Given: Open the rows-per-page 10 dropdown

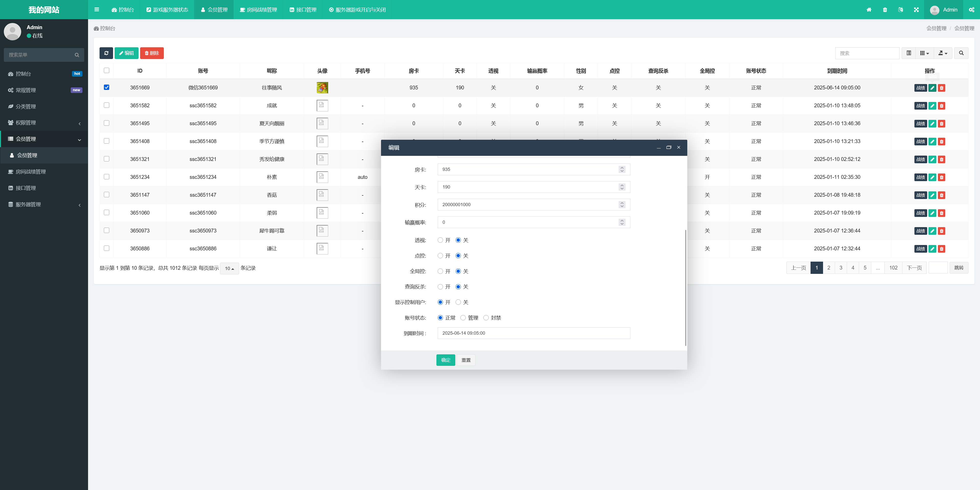Looking at the screenshot, I should click(x=229, y=269).
